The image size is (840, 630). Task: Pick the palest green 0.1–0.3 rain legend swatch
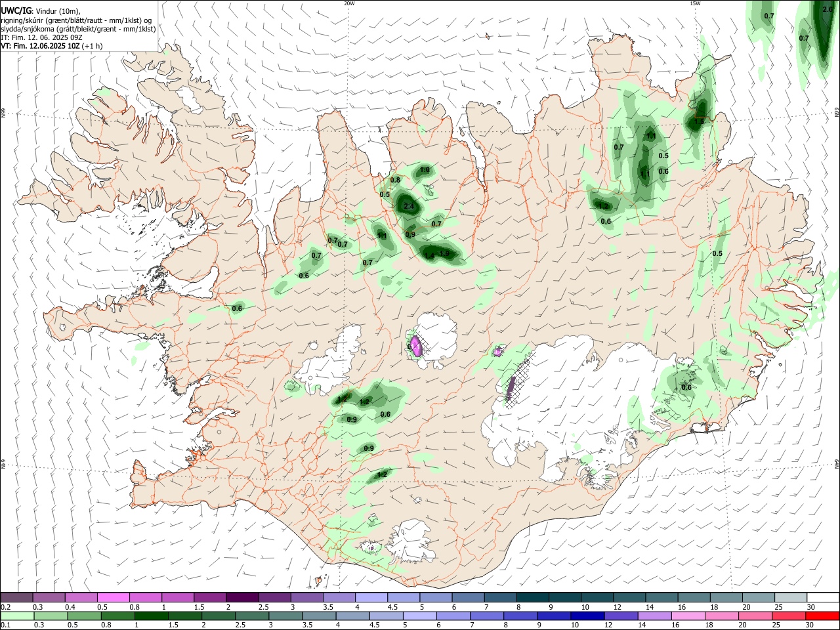16,616
